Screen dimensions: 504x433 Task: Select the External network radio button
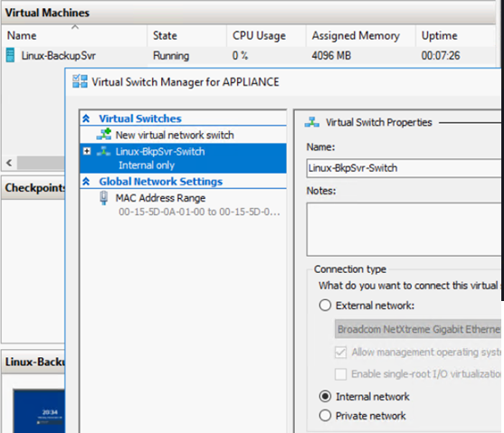tap(325, 306)
